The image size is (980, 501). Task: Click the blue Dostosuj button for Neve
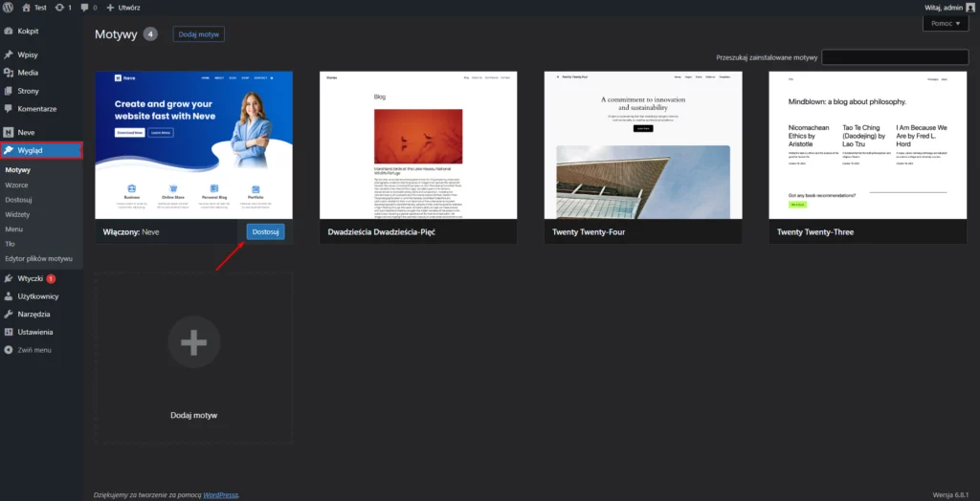click(265, 231)
